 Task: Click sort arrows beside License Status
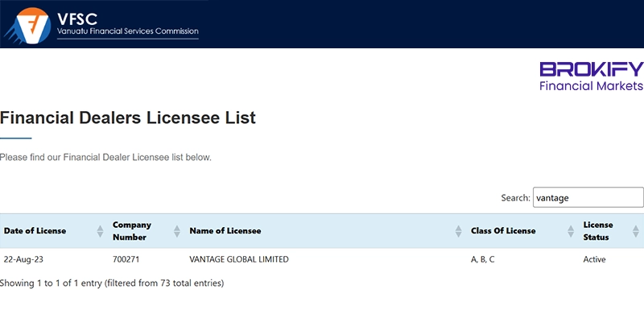click(x=636, y=231)
